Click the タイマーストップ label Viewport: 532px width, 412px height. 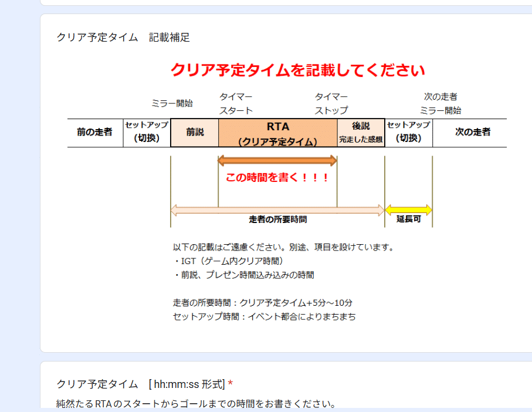point(331,102)
